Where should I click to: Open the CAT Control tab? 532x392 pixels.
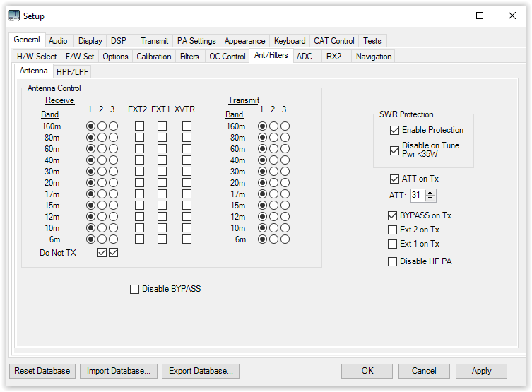pyautogui.click(x=334, y=41)
